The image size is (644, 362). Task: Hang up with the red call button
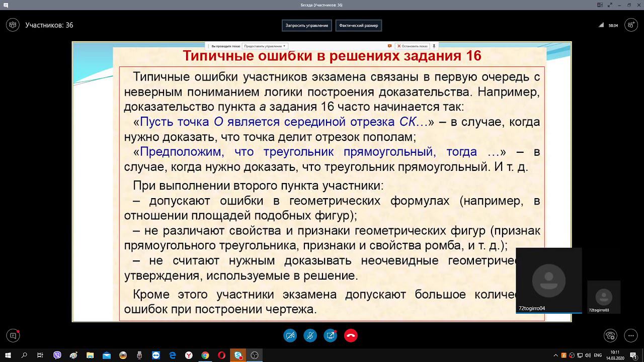(351, 335)
